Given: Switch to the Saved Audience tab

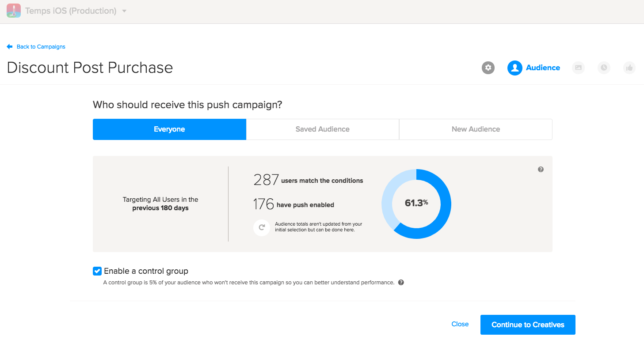Looking at the screenshot, I should (x=323, y=129).
